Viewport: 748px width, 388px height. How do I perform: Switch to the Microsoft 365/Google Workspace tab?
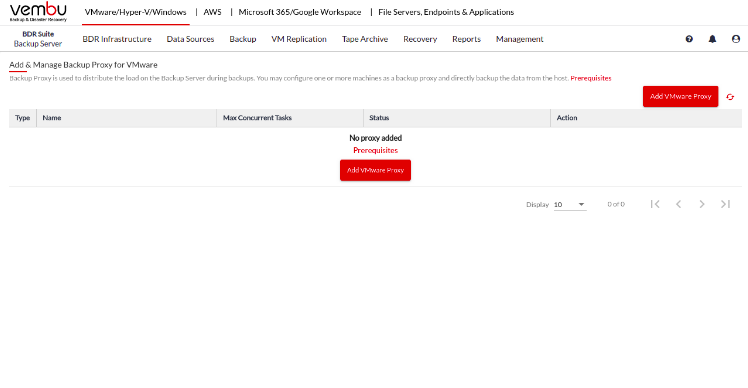[300, 12]
